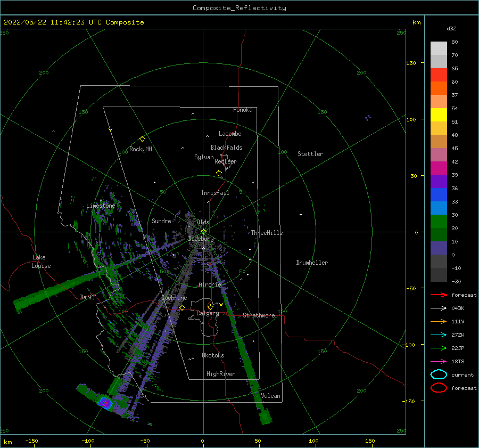Click the red forecast ellipse icon

click(x=439, y=388)
